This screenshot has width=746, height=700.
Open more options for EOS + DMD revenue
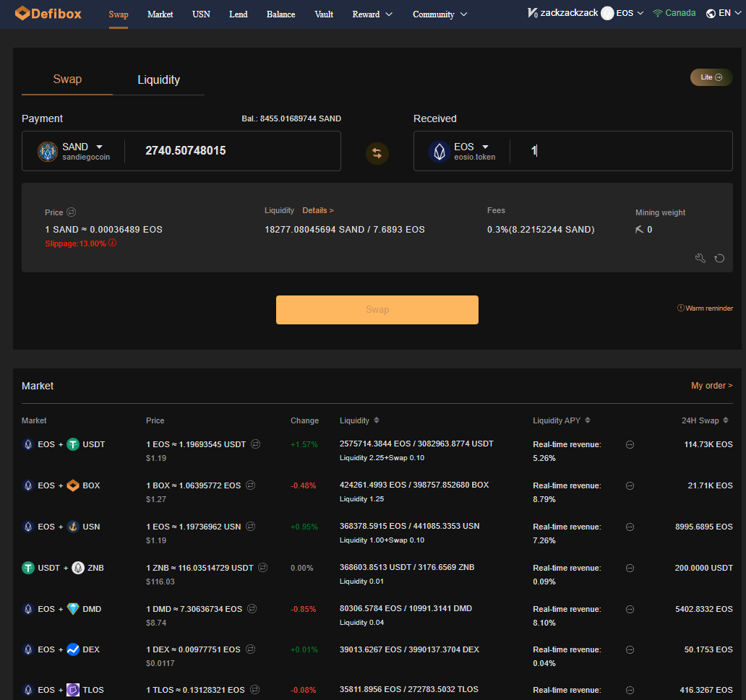point(630,609)
